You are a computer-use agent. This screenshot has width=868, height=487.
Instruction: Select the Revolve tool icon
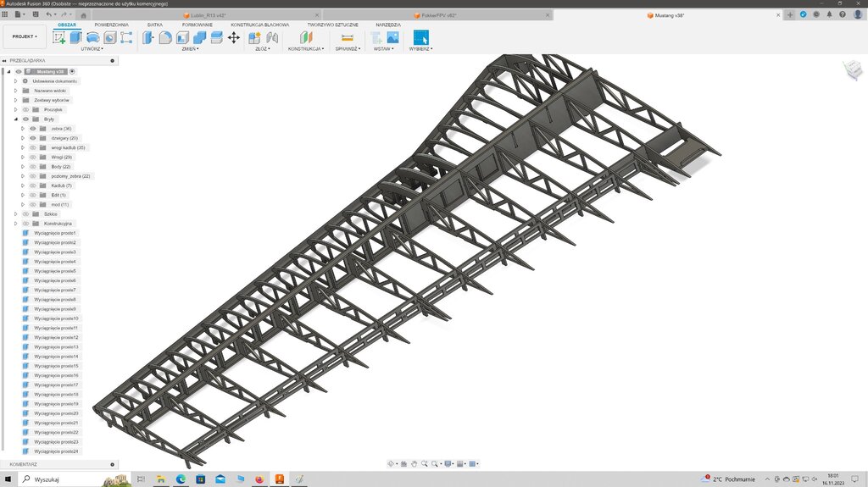(x=92, y=37)
